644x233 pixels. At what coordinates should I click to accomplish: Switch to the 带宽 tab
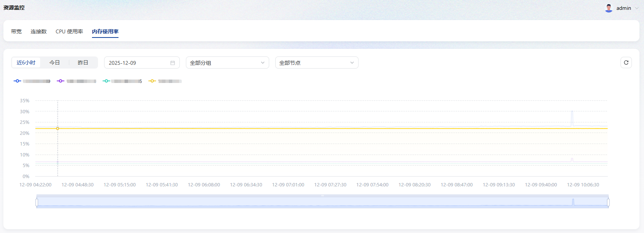(16, 31)
